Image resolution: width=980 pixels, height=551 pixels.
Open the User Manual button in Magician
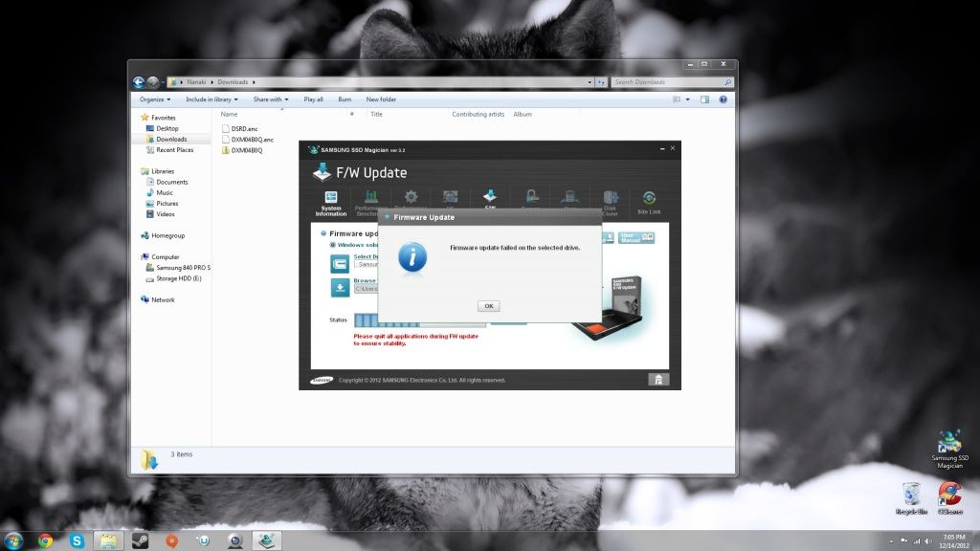point(636,237)
